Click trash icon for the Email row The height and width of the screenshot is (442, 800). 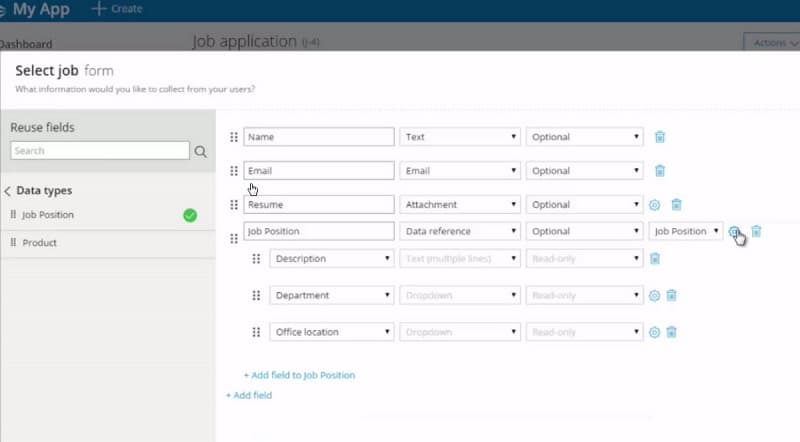click(x=660, y=171)
